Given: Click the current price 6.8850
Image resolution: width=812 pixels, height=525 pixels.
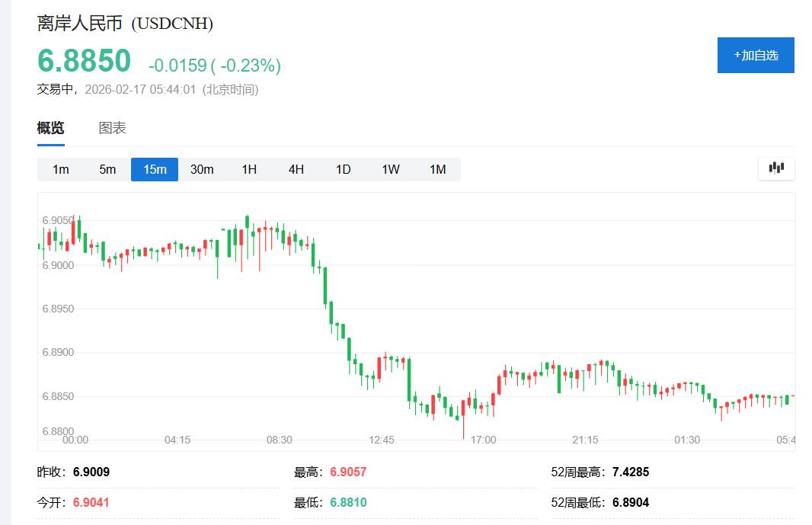Looking at the screenshot, I should click(x=84, y=61).
